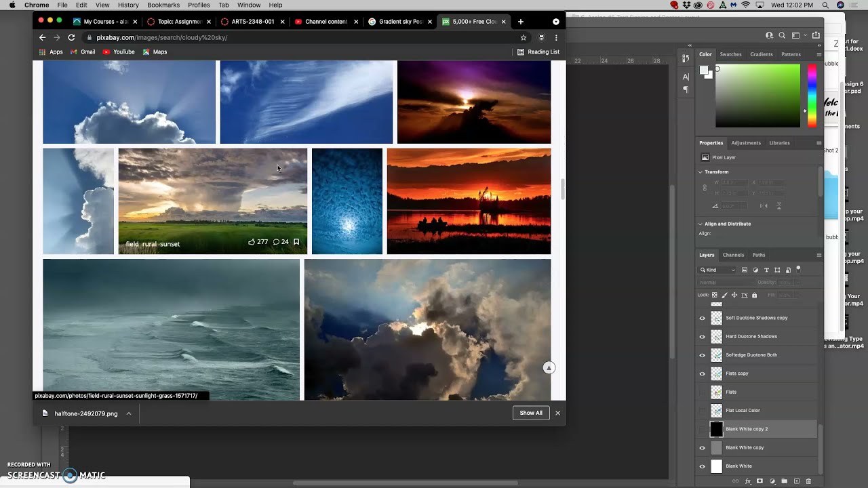Switch to the Channel content Chrome tab
This screenshot has height=488, width=868.
click(326, 22)
